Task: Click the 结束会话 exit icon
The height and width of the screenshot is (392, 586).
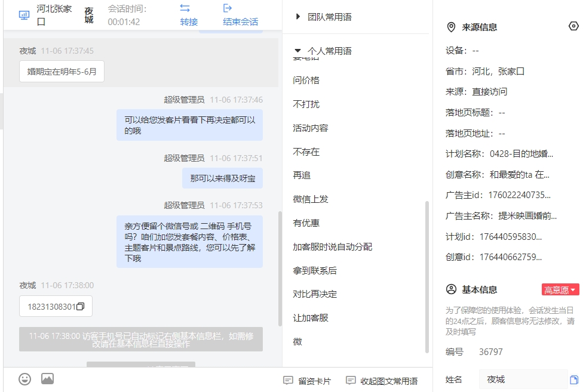Action: [x=227, y=8]
